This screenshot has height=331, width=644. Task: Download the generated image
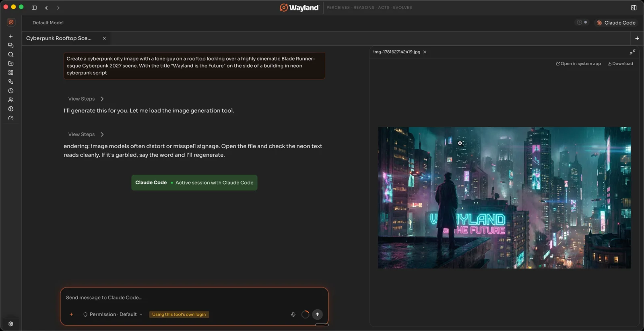tap(620, 64)
